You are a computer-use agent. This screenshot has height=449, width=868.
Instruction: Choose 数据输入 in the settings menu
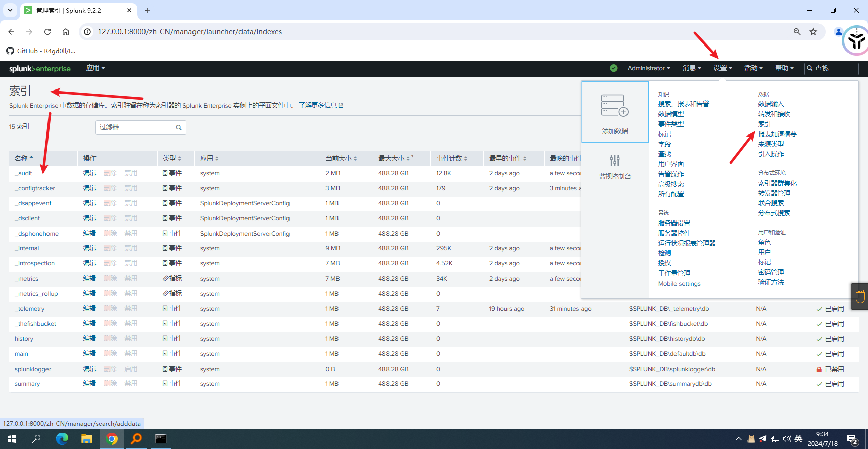(x=771, y=104)
